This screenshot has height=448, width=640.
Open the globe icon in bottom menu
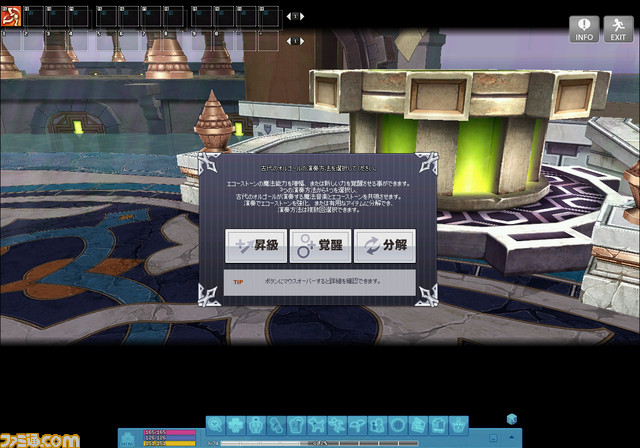(x=398, y=425)
